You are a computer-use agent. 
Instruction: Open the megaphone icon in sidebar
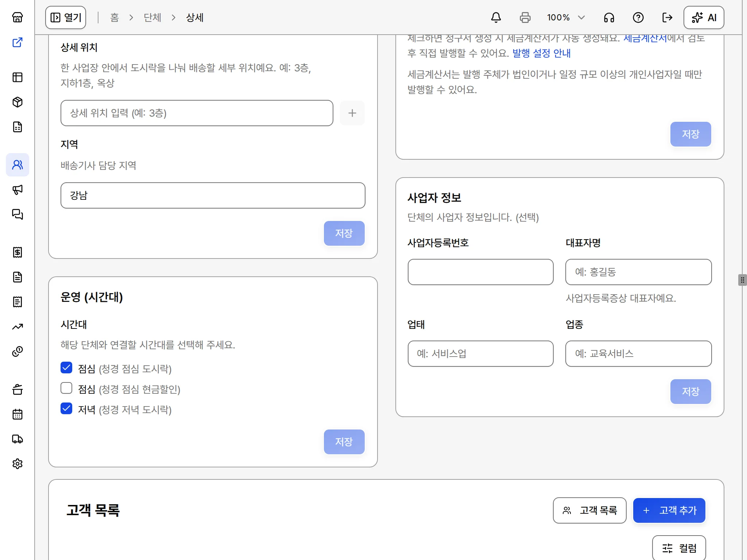[x=18, y=190]
